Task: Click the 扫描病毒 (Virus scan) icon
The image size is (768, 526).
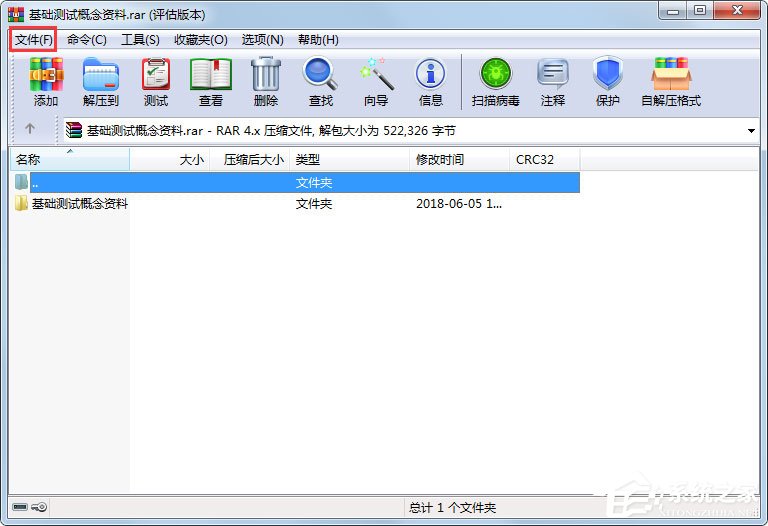Action: 496,74
